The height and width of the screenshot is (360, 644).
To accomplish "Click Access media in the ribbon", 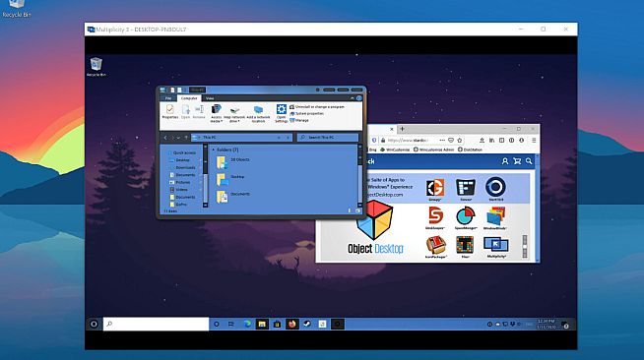I will point(216,113).
